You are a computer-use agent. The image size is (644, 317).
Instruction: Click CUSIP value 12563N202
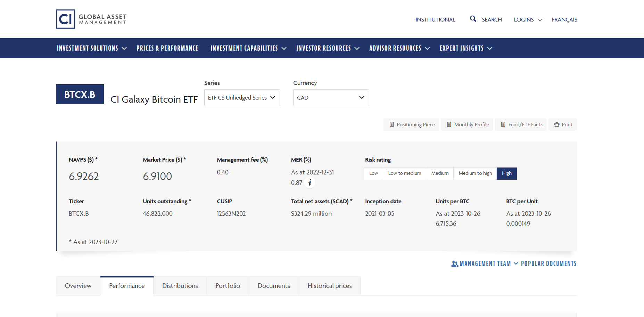(231, 214)
